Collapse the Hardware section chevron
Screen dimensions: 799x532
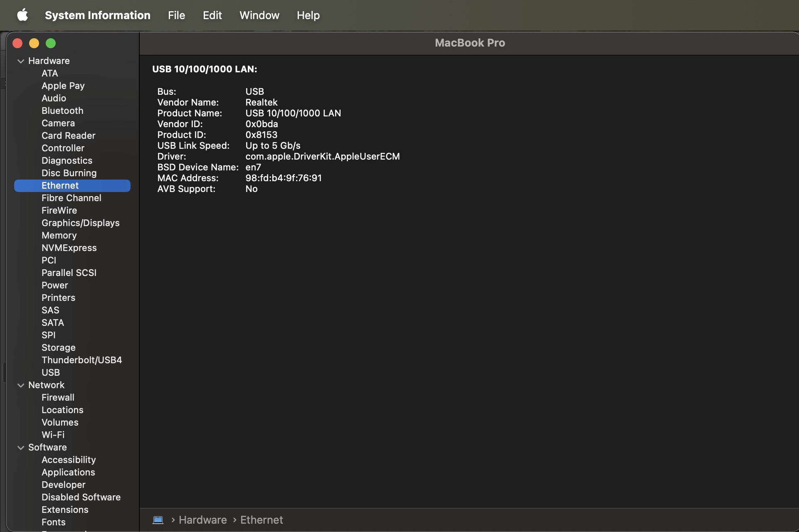click(x=21, y=61)
